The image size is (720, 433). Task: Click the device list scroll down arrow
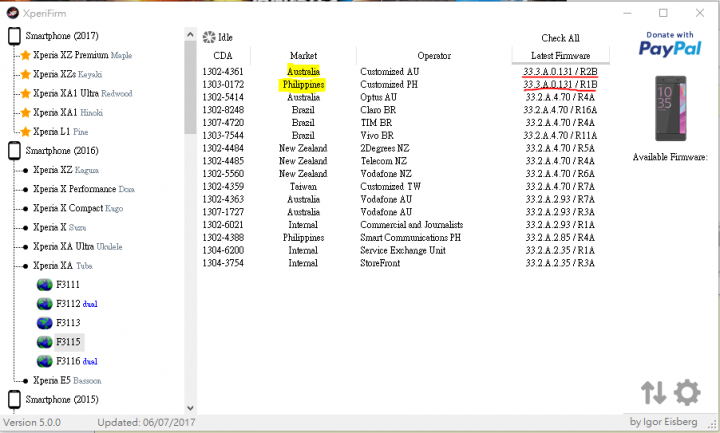191,408
